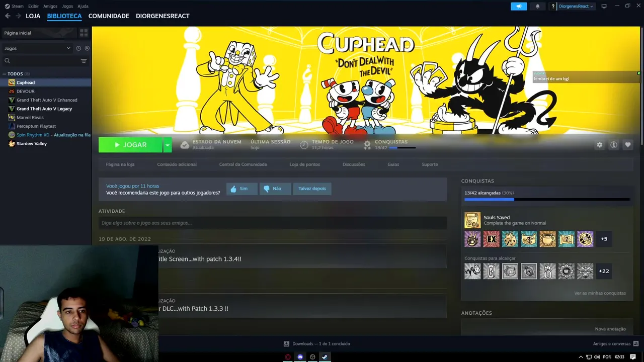Go to the LOJA tab
Screen dimensions: 644x362
click(x=33, y=16)
